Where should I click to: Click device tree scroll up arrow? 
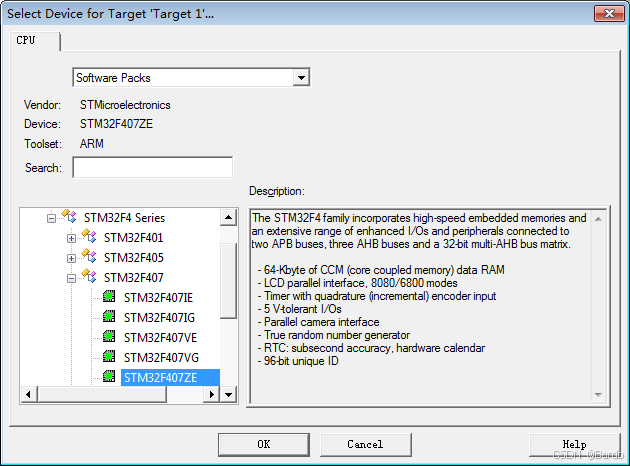coord(228,217)
